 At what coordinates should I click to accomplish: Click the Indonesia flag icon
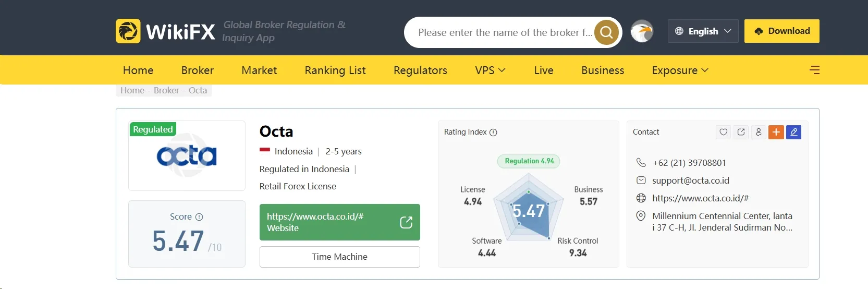coord(265,151)
